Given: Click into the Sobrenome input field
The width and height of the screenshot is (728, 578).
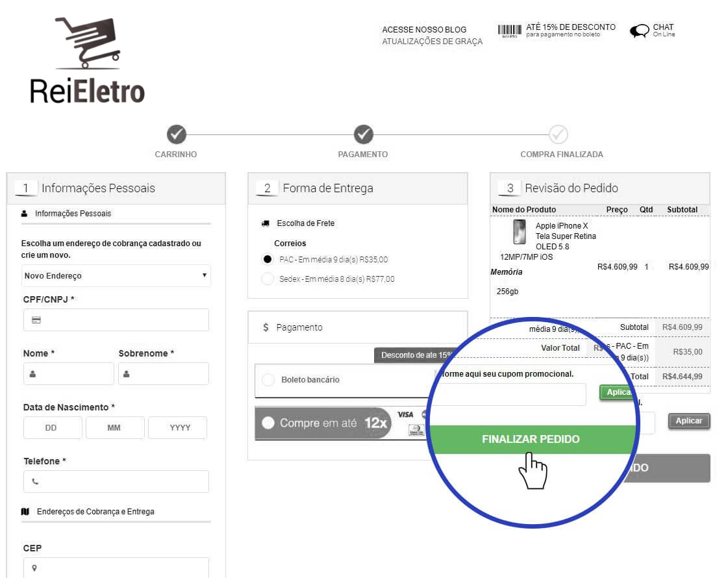Looking at the screenshot, I should pos(164,373).
